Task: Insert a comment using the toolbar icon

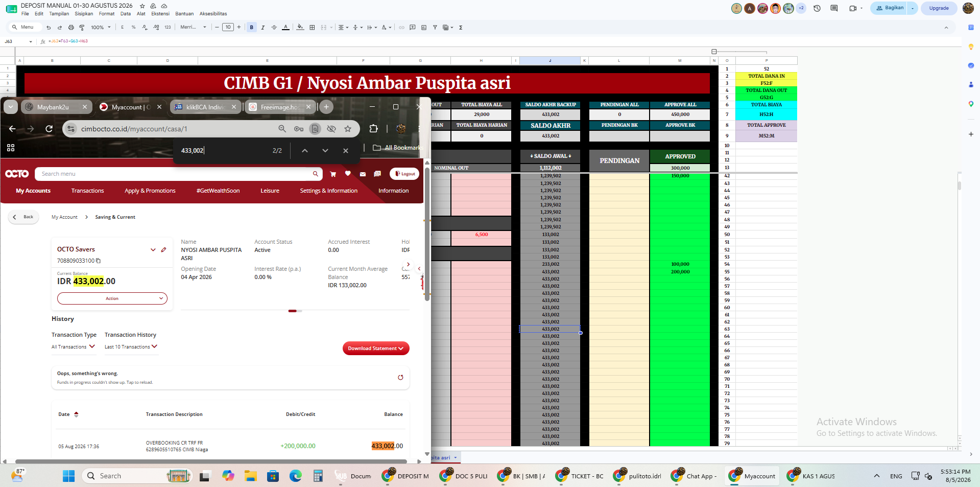Action: pos(413,28)
